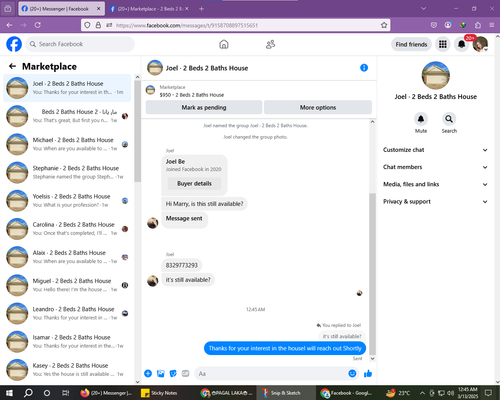
Task: Bookmark this page with the star icon
Action: coord(384,25)
